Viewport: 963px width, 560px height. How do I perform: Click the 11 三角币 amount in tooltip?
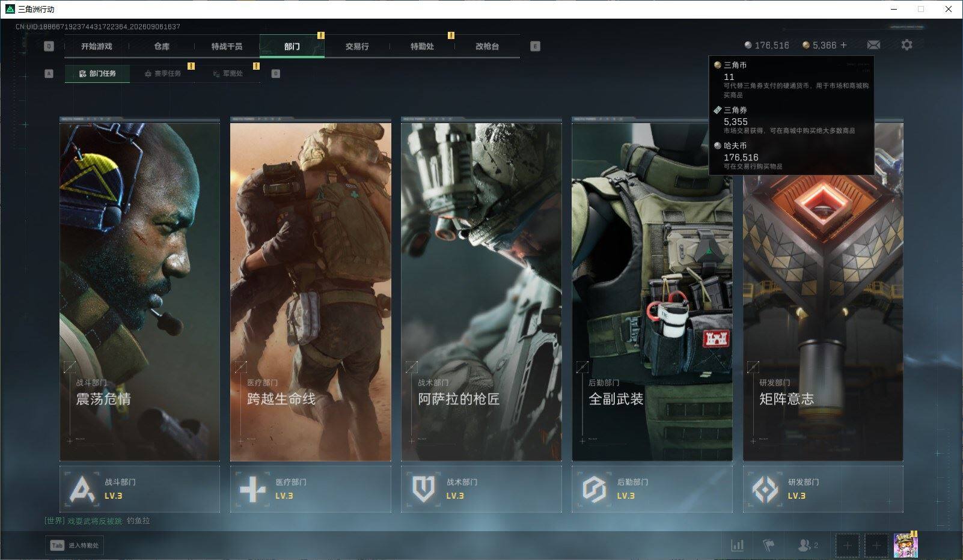pos(729,77)
